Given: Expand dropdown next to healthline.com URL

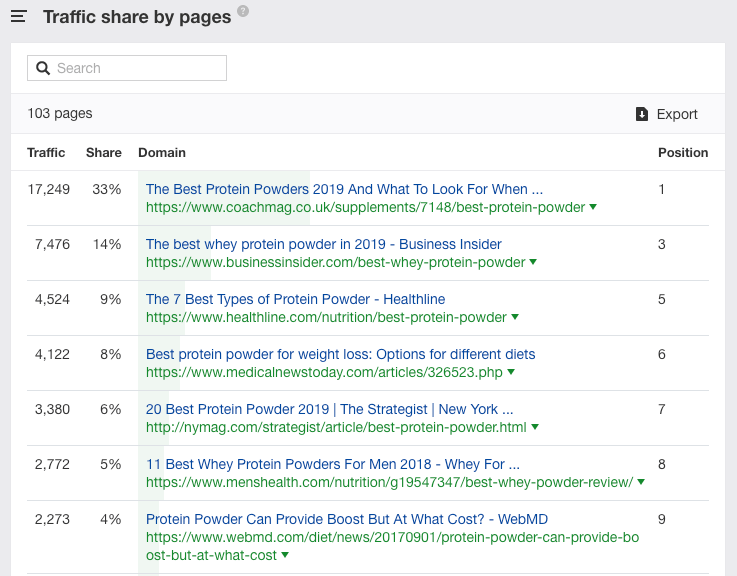Looking at the screenshot, I should [x=515, y=317].
